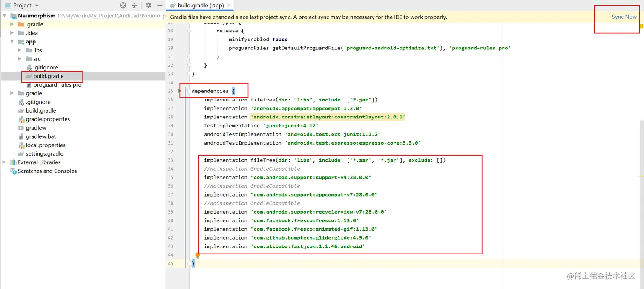Expand the gradle folder arrow
Screen dimensions: 644x289
tap(12, 93)
